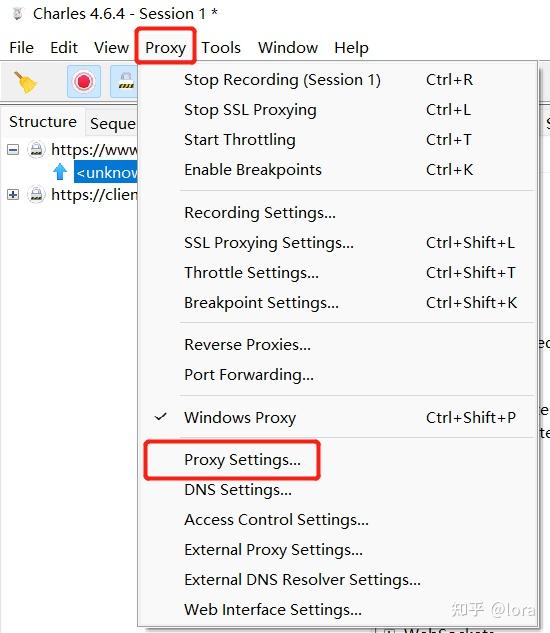Switch to the Structure tab

pos(43,122)
